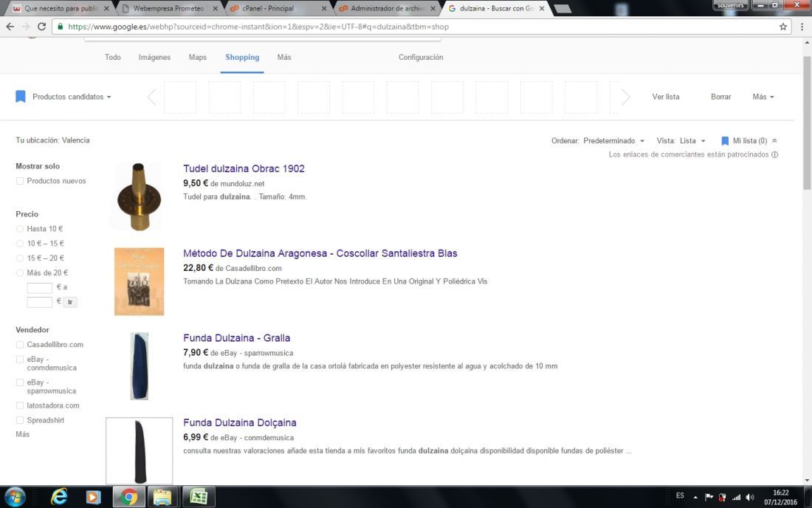The image size is (812, 508).
Task: Switch to the Maps search tab
Action: (197, 58)
